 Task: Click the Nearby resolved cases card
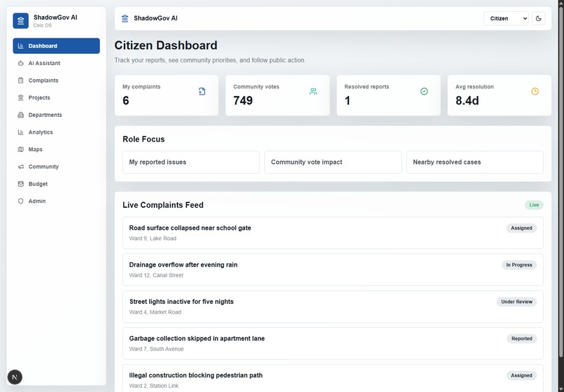coord(475,162)
